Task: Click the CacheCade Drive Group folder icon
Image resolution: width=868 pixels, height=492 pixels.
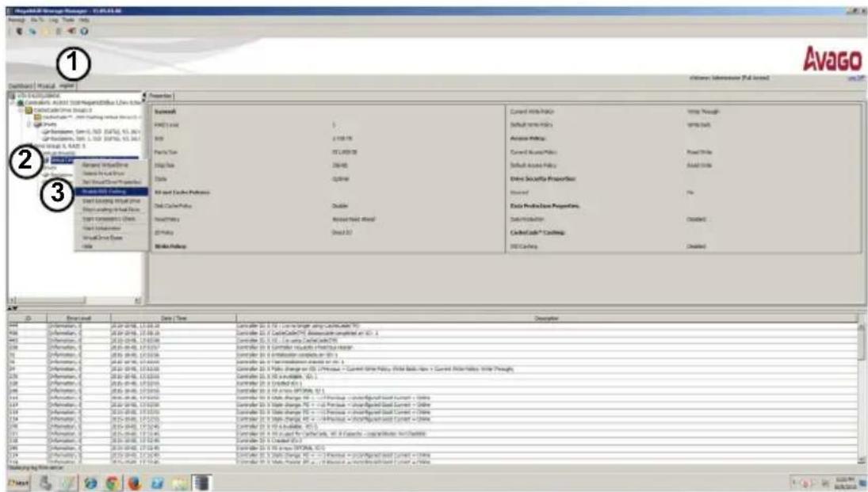Action: coord(29,110)
